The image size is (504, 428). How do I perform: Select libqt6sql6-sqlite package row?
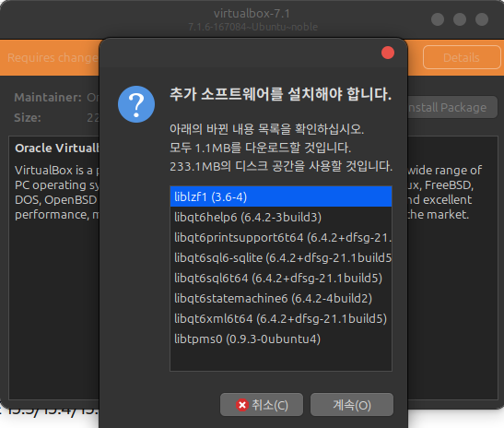point(281,257)
